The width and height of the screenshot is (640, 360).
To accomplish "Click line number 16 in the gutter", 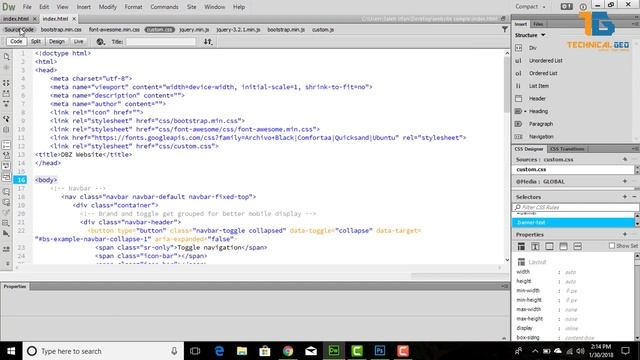I will click(x=20, y=180).
